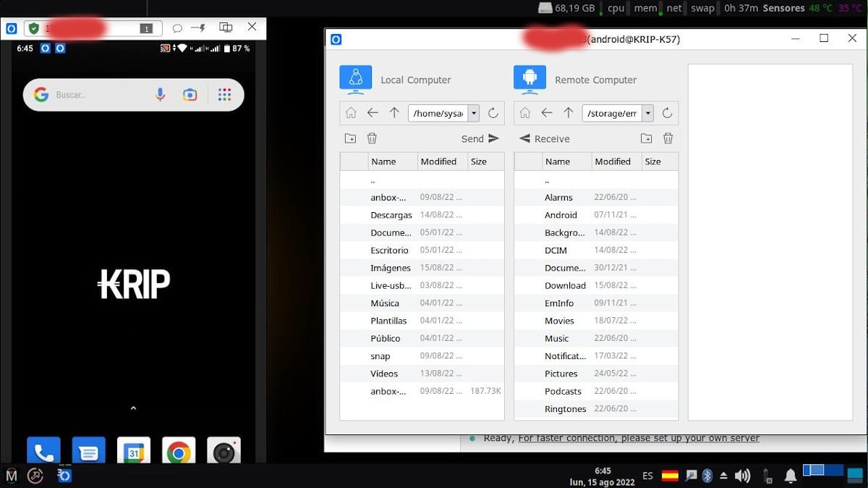The width and height of the screenshot is (868, 488).
Task: Sort local files by Modified column
Action: 442,161
